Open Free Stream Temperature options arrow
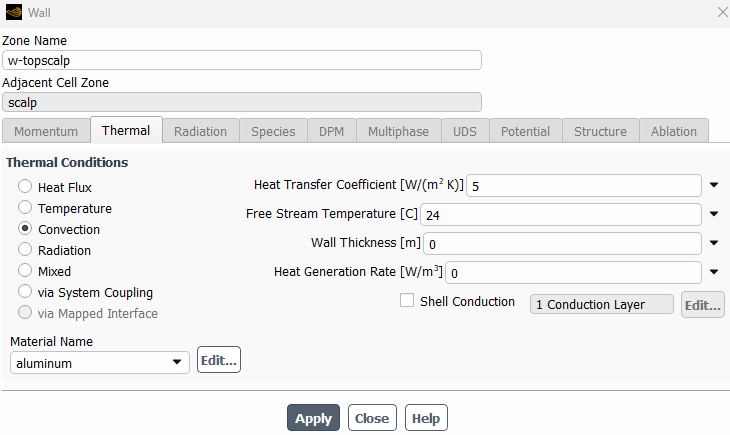 (714, 214)
